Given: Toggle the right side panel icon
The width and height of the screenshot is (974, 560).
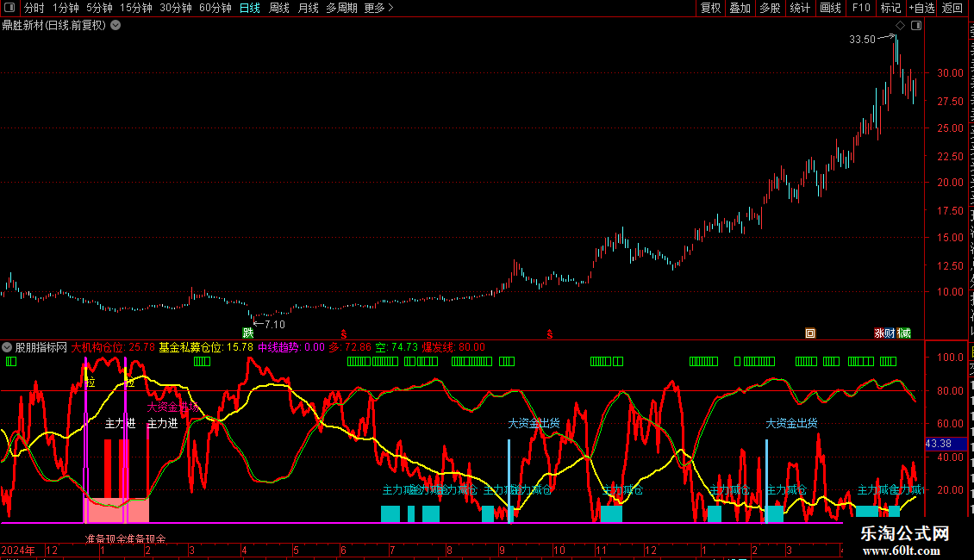Looking at the screenshot, I should pos(916,26).
